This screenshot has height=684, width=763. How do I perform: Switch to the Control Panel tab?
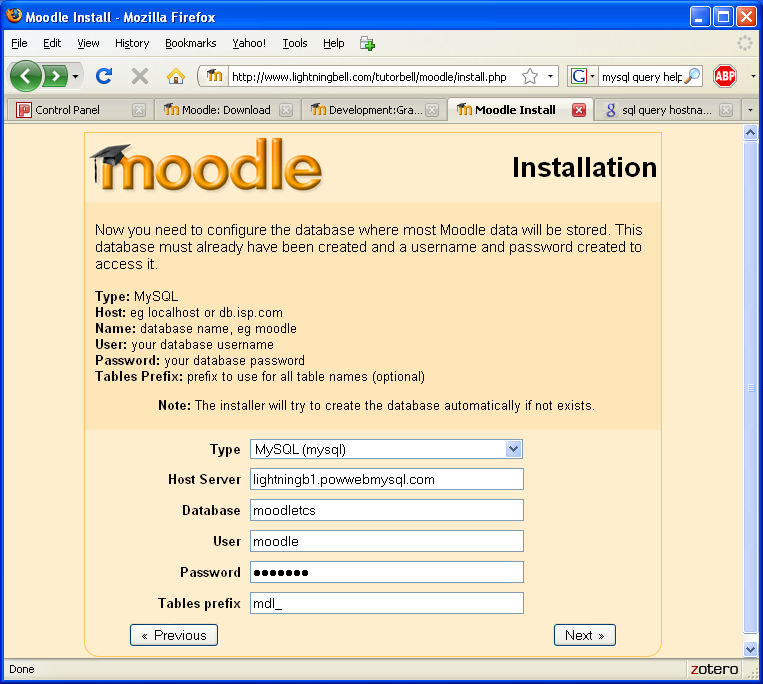point(68,110)
